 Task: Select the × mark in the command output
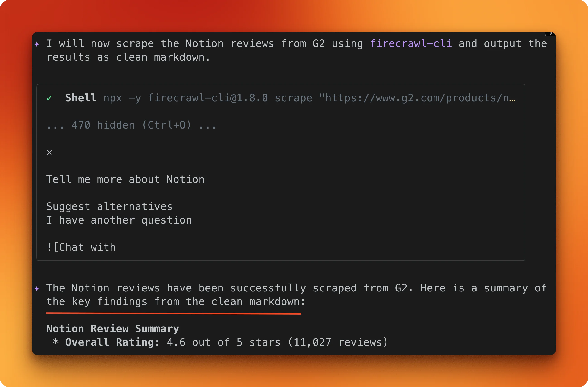(x=49, y=152)
